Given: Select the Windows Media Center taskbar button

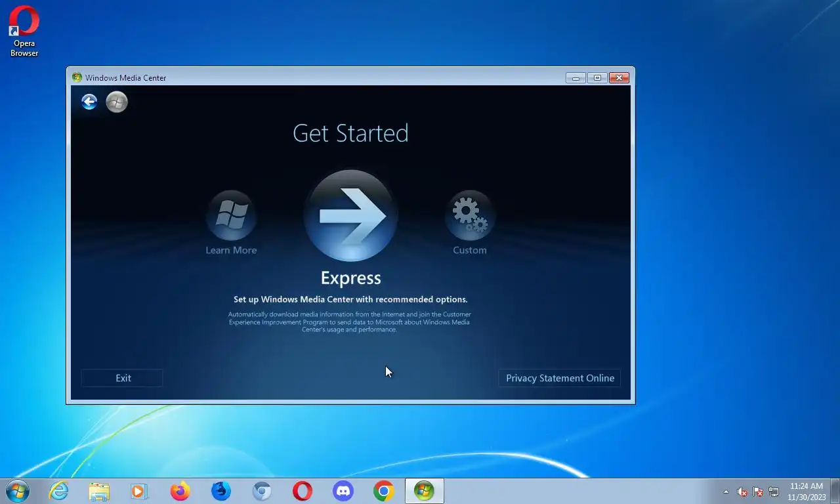Looking at the screenshot, I should pyautogui.click(x=425, y=491).
